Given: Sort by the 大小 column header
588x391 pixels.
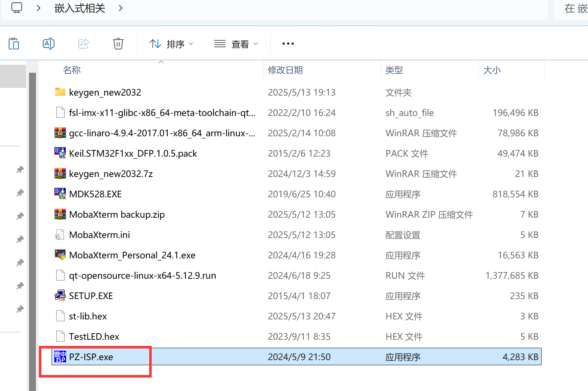Looking at the screenshot, I should 492,70.
